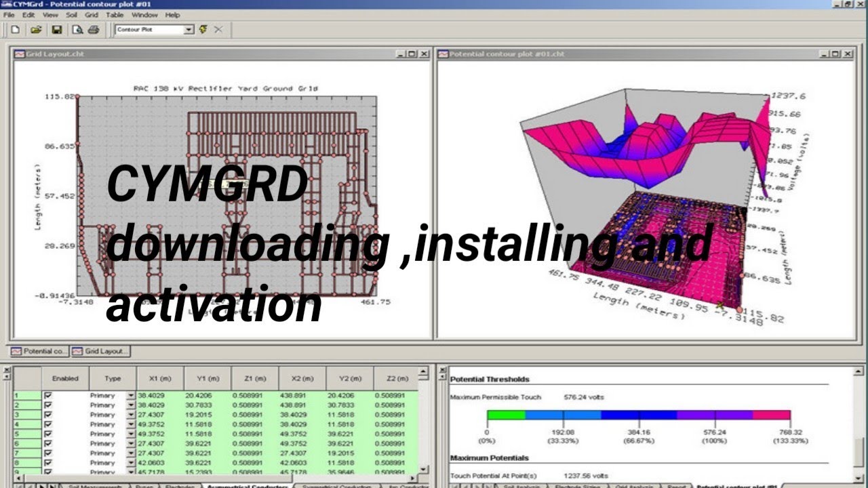This screenshot has width=868, height=488.
Task: Click the Maximum Potentials heading
Action: point(489,457)
